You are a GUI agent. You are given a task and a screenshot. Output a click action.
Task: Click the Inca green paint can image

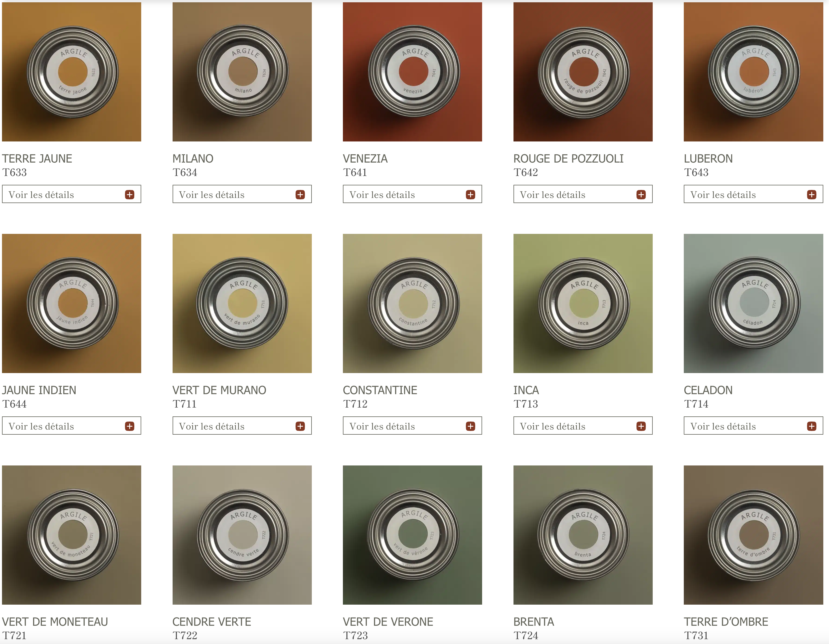[x=583, y=303]
